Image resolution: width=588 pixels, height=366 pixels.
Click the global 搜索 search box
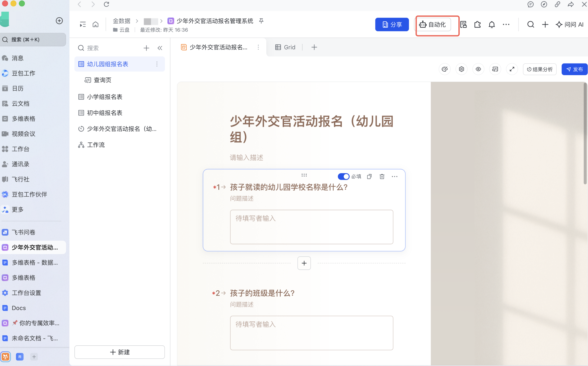[33, 40]
